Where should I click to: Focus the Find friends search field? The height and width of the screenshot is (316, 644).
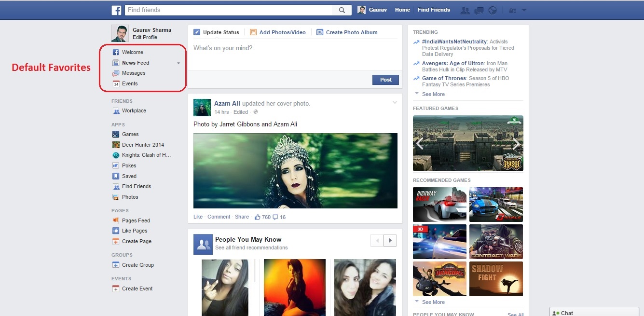(229, 10)
